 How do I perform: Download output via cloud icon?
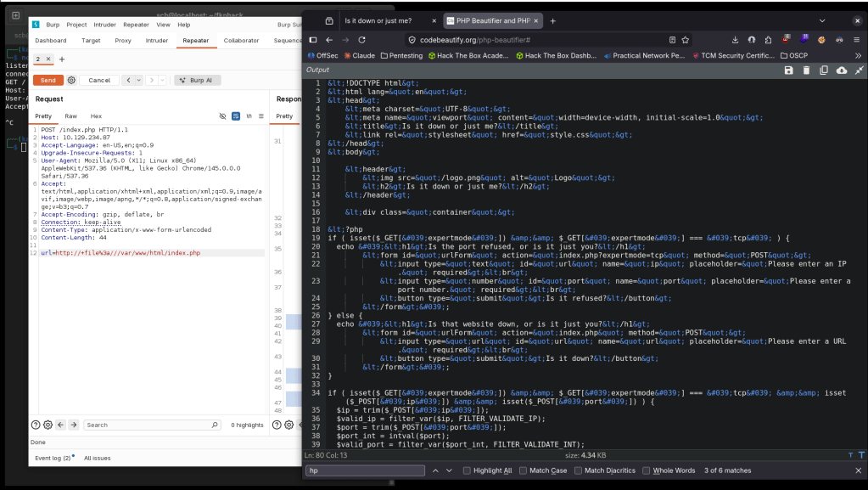tap(842, 70)
